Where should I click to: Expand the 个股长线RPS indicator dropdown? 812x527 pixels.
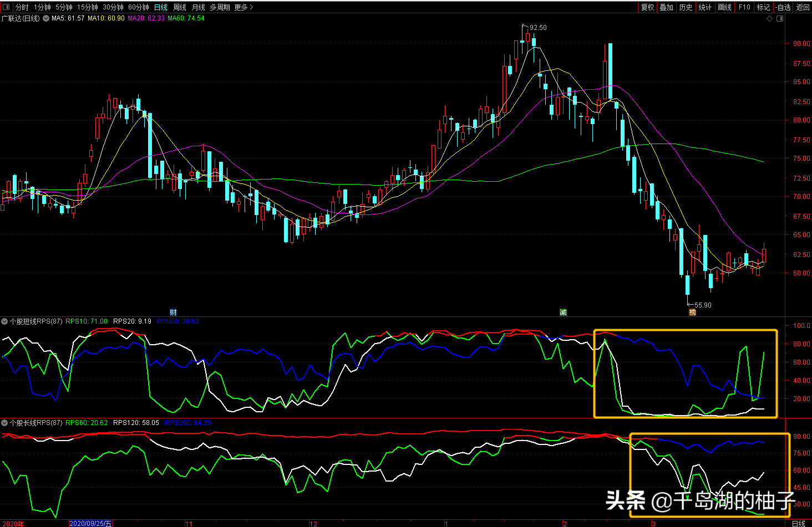4,423
